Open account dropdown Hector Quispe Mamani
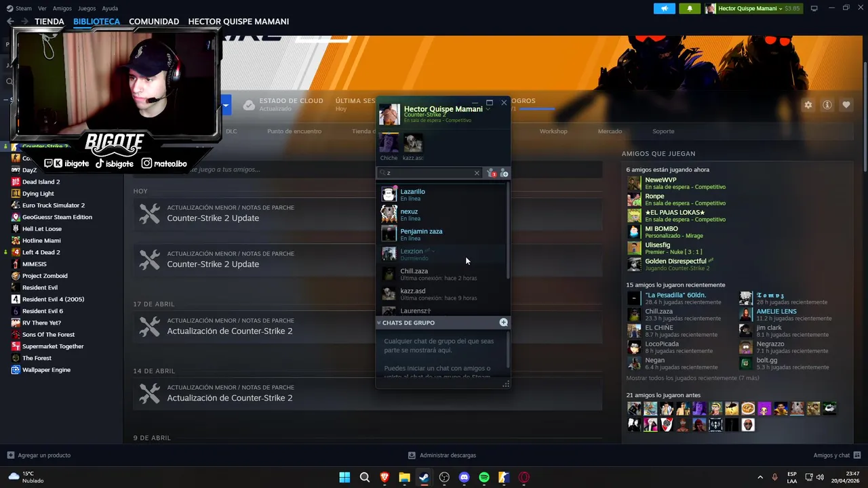Viewport: 868px width, 488px height. coord(753,8)
